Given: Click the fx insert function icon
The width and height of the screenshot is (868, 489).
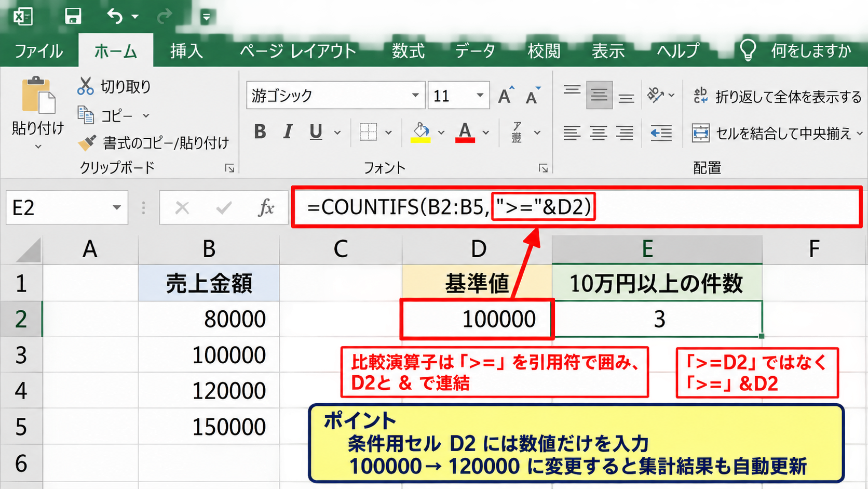Looking at the screenshot, I should point(266,208).
